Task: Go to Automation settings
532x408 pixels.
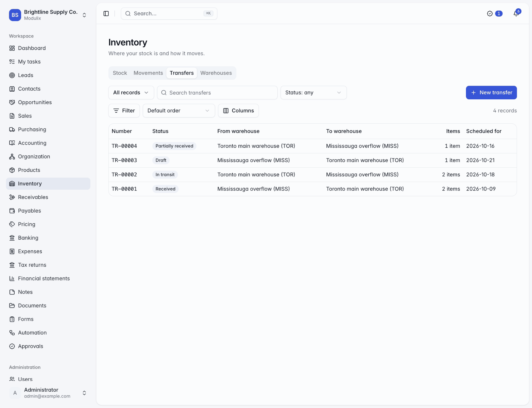Action: [48, 332]
